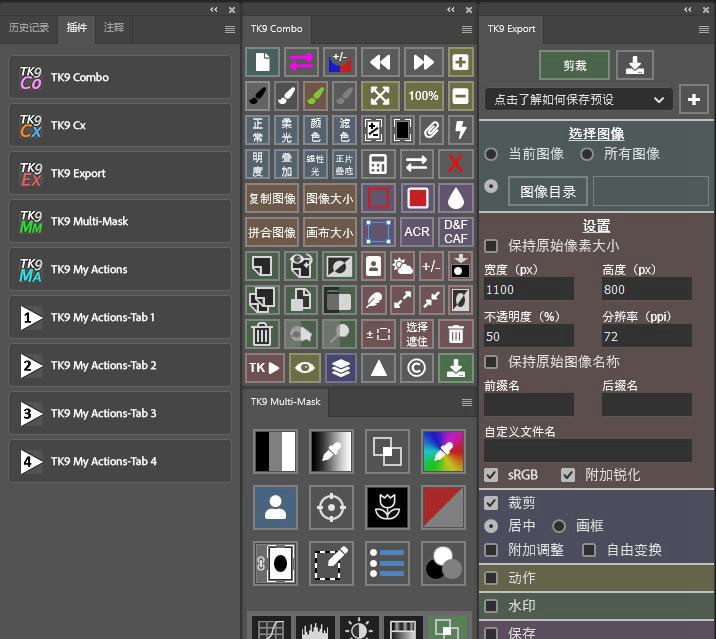716x639 pixels.
Task: Open the 点击了解如何保存预设 dropdown
Action: pos(579,100)
